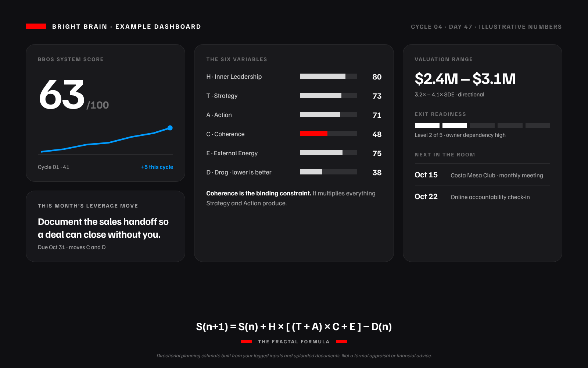Click the fractal formula equation

pyautogui.click(x=294, y=326)
